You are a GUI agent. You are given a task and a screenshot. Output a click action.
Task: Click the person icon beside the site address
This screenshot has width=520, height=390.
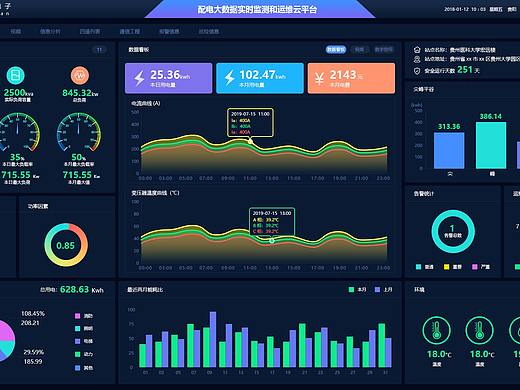click(x=417, y=59)
